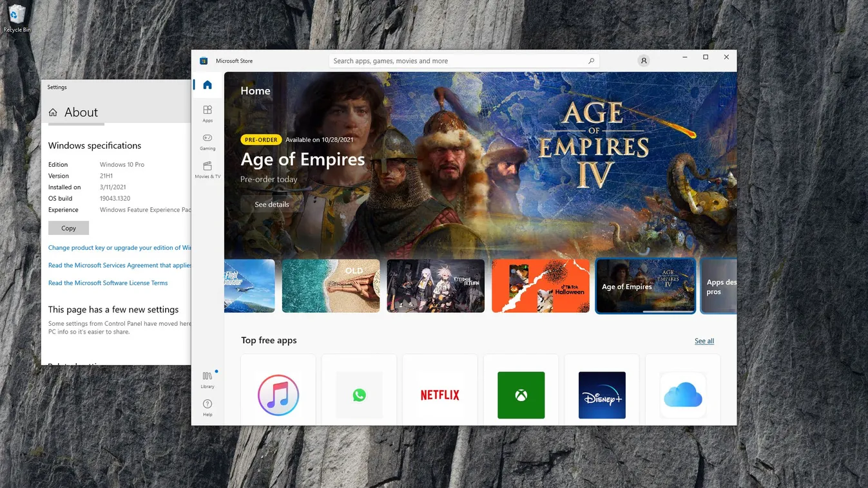
Task: Open the Disney+ app tile
Action: [x=602, y=389]
